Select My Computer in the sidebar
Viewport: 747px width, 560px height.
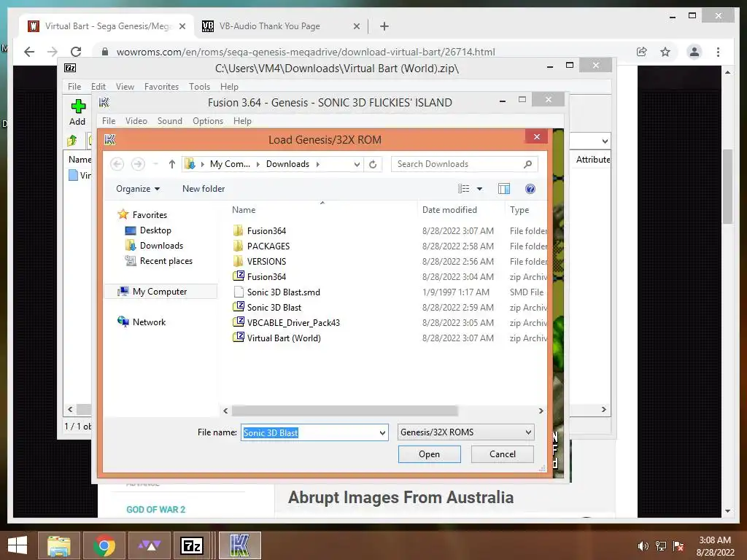click(160, 292)
